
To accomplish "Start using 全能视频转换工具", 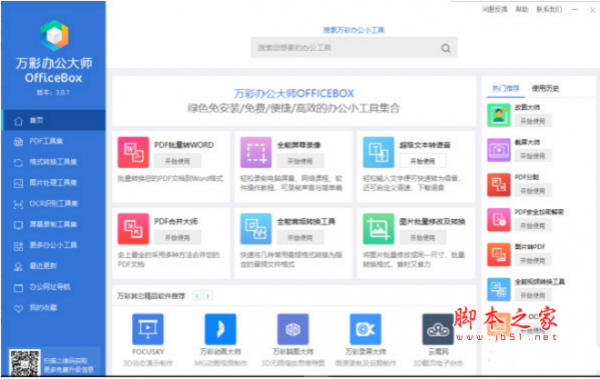I will [533, 296].
